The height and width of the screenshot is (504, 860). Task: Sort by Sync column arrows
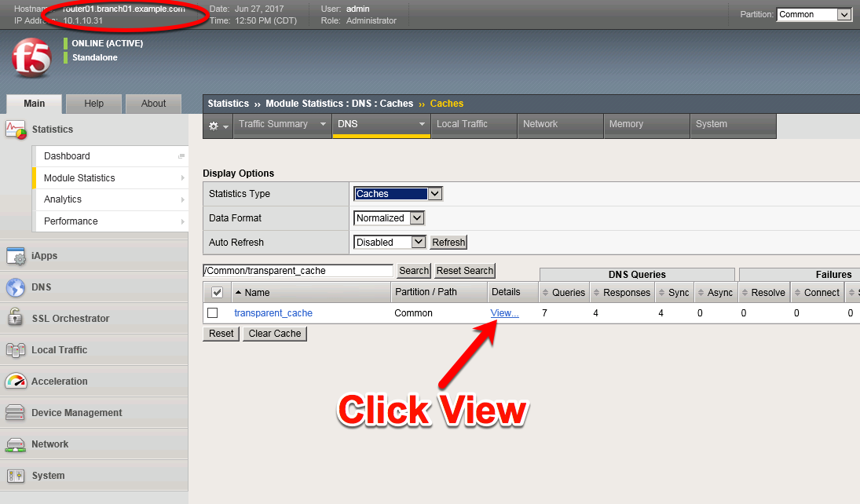click(661, 293)
